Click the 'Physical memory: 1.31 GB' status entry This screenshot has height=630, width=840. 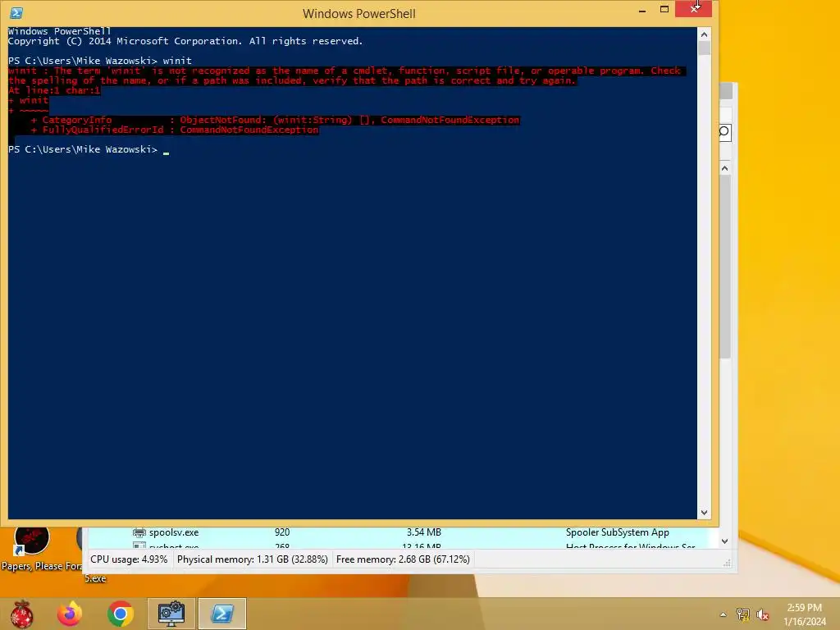253,559
